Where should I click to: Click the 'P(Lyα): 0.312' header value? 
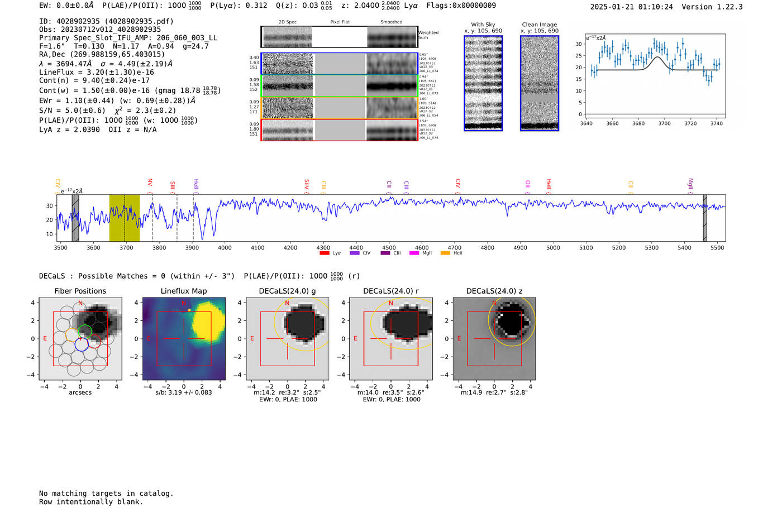[239, 6]
